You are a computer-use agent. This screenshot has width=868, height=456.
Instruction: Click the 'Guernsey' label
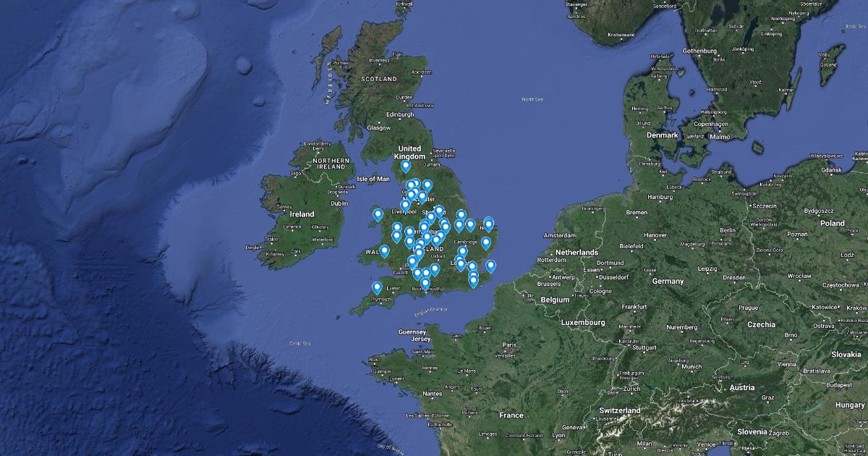click(413, 332)
